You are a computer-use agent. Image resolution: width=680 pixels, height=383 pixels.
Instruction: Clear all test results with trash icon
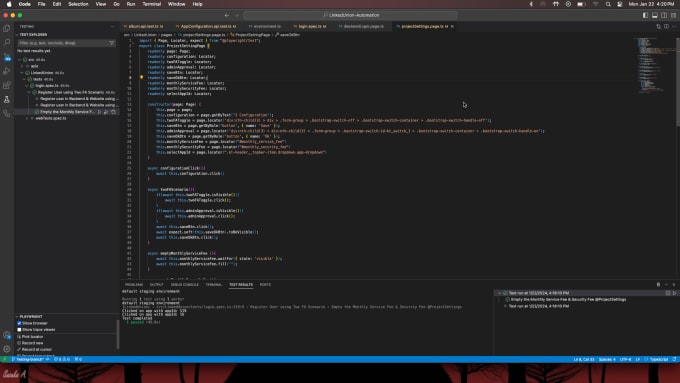[658, 285]
